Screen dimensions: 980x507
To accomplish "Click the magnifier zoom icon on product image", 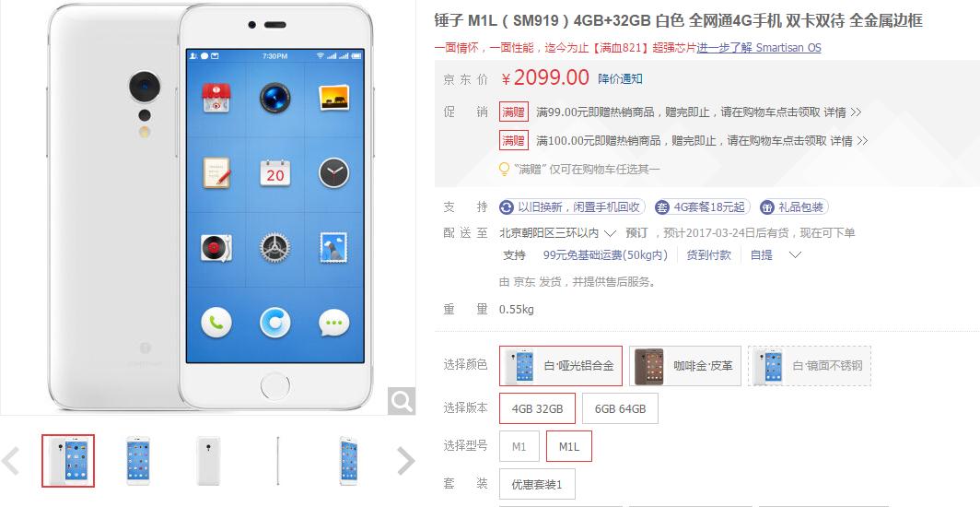I will (x=402, y=400).
